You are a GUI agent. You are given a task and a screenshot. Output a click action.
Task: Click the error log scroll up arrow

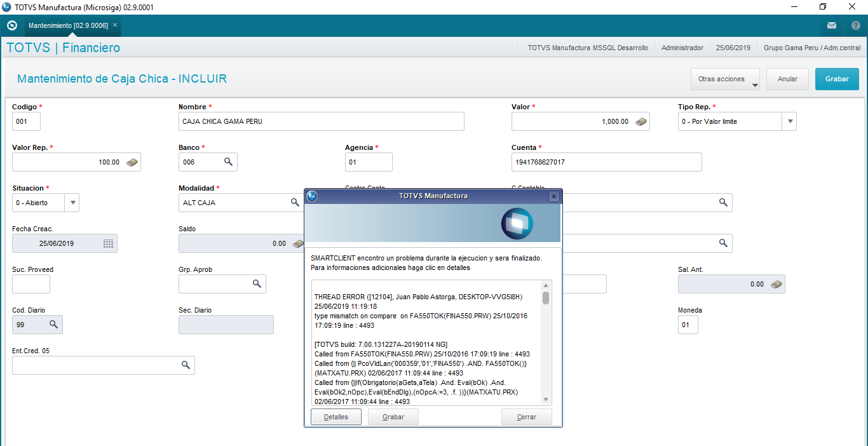pos(546,286)
